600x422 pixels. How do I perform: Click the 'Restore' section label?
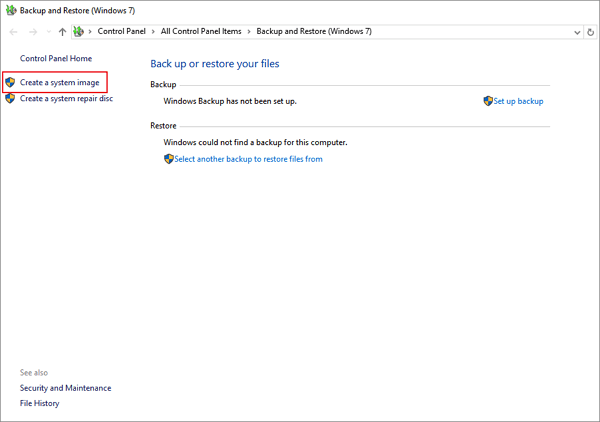coord(163,126)
